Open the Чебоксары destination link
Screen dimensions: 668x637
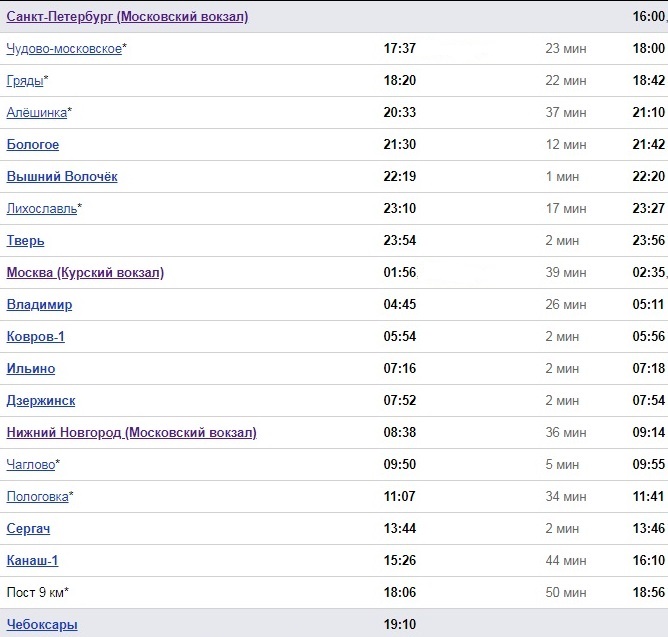pyautogui.click(x=42, y=625)
